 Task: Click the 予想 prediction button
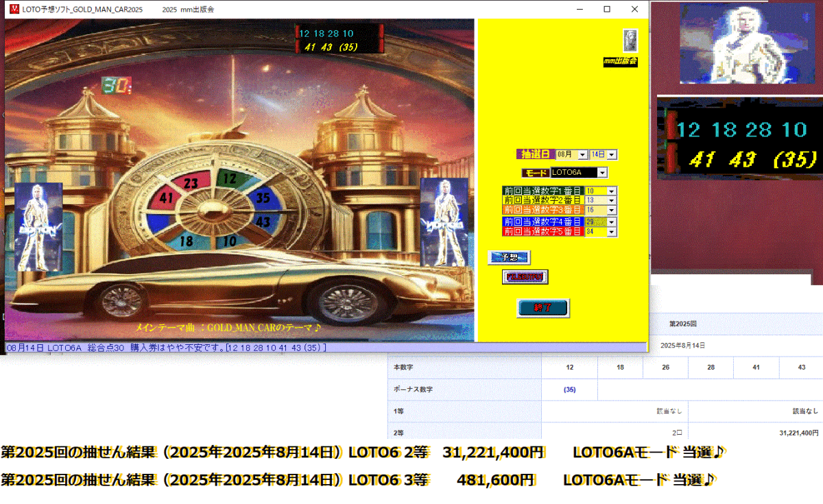509,257
